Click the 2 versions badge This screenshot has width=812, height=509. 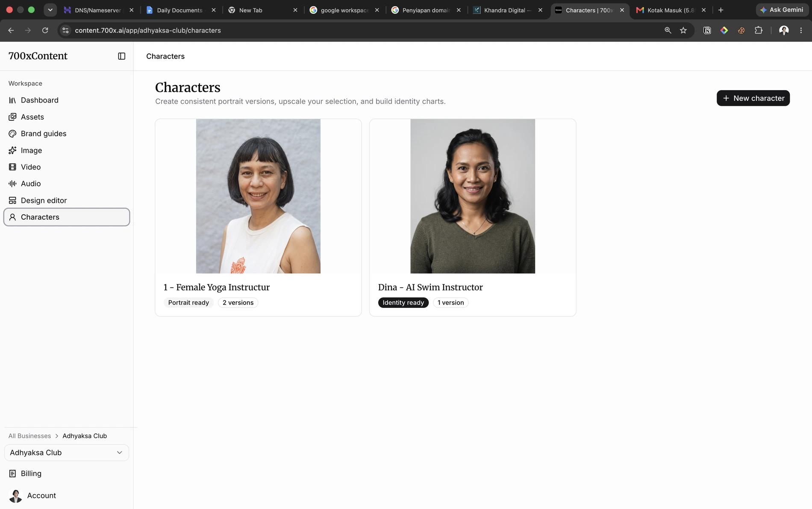pyautogui.click(x=238, y=302)
